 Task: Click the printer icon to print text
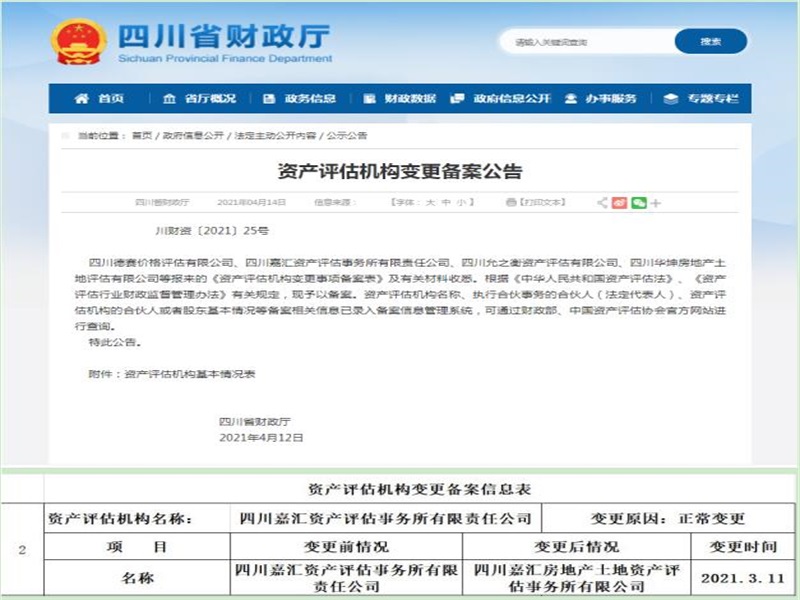pos(511,202)
